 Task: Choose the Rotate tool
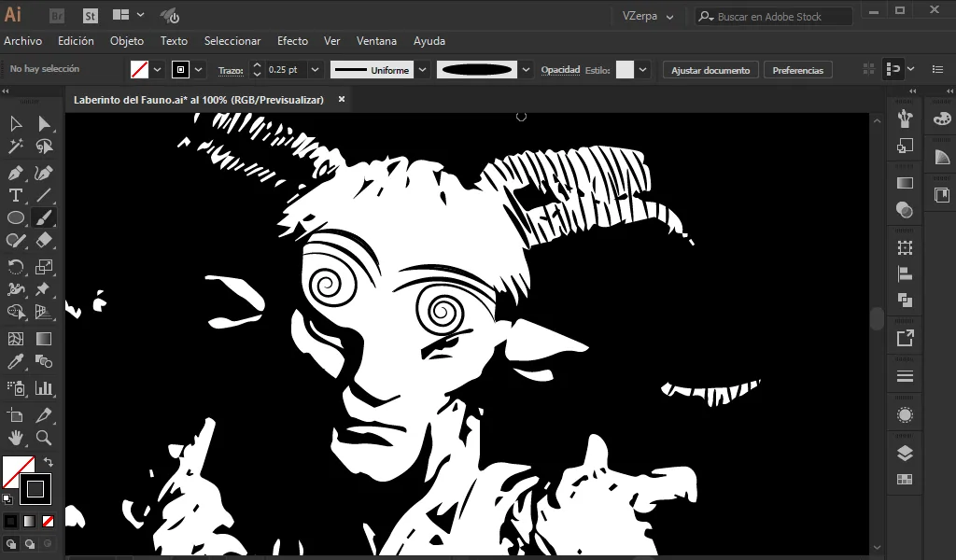pos(16,267)
